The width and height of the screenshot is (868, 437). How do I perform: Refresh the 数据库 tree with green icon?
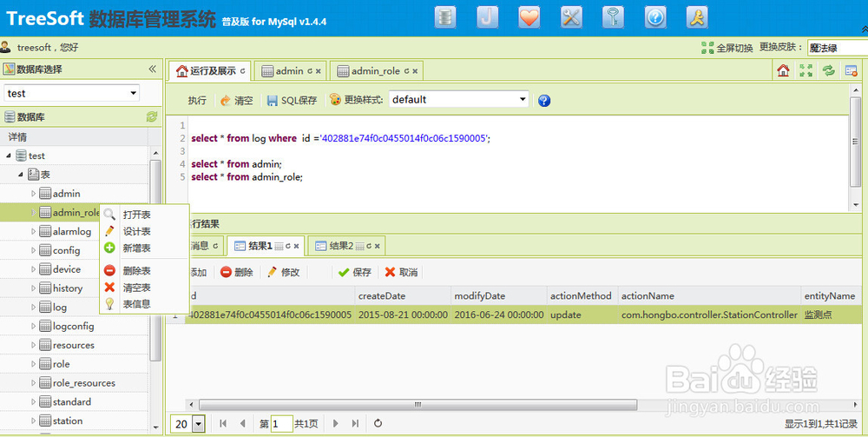click(x=152, y=117)
